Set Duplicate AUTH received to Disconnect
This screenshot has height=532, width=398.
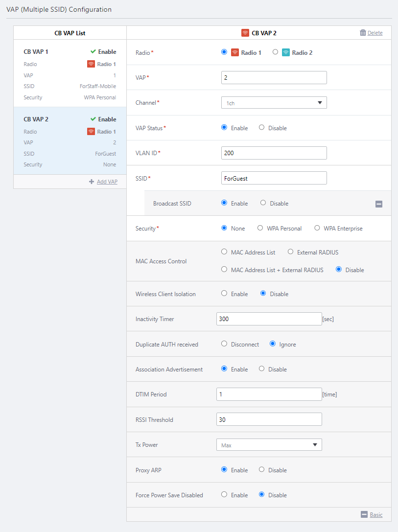pos(224,344)
